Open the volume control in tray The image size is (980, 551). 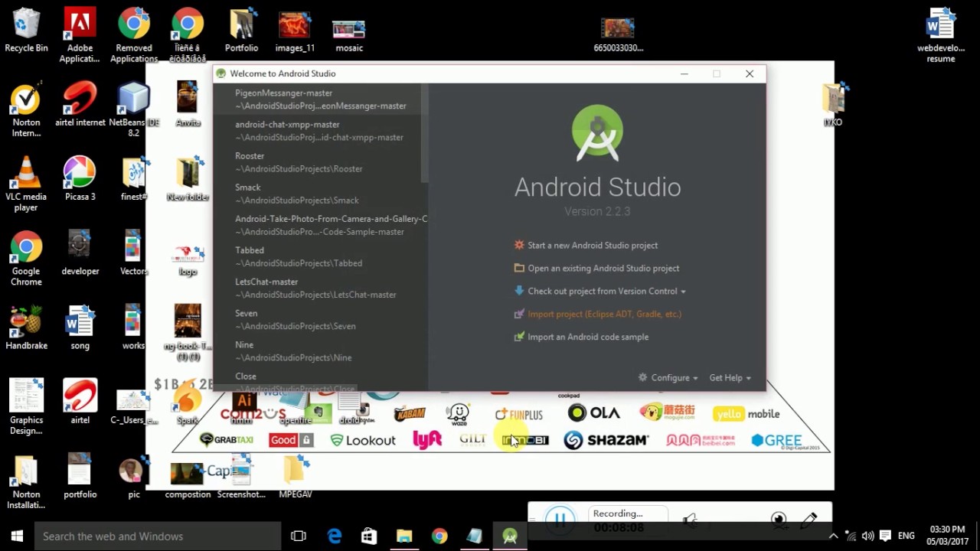(x=867, y=536)
